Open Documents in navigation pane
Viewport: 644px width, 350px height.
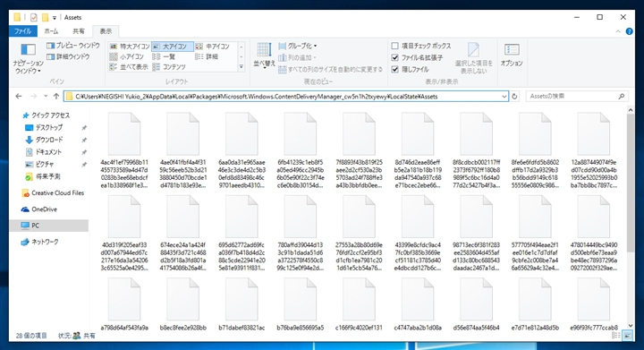(x=44, y=152)
